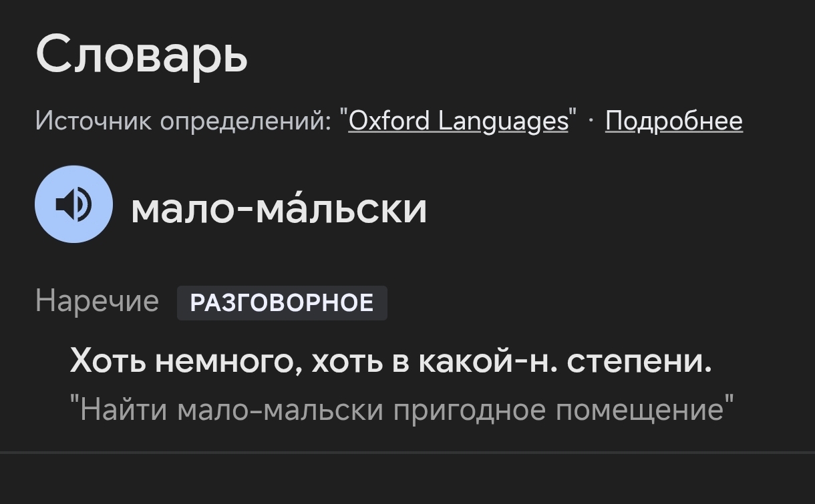Click the Источник определений label text

tap(183, 121)
